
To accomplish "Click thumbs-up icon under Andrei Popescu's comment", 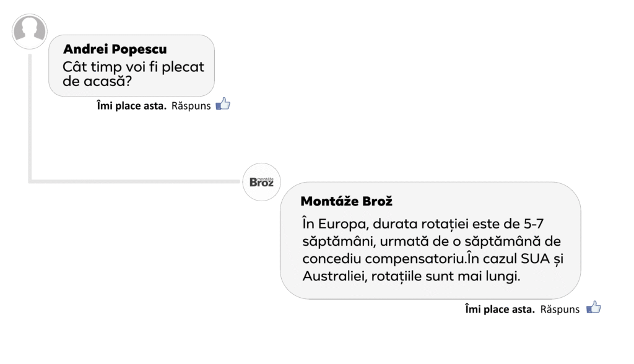I will pyautogui.click(x=223, y=105).
